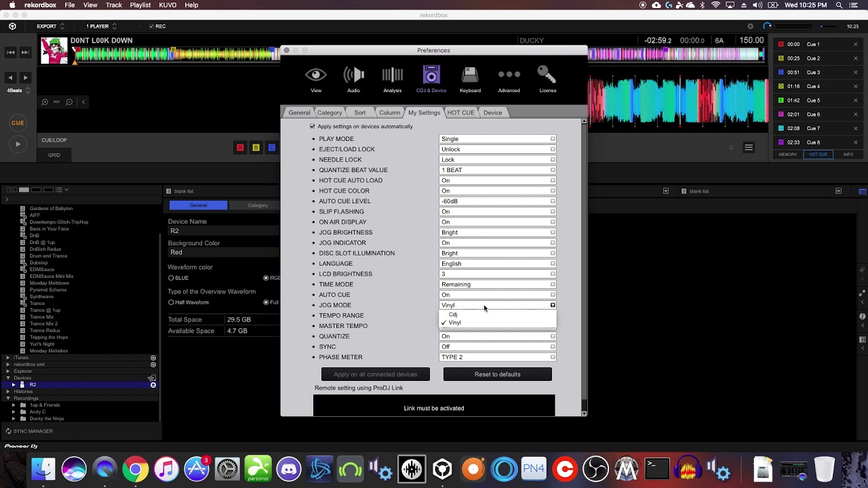Image resolution: width=868 pixels, height=488 pixels.
Task: Click the orange CUE button
Action: click(18, 123)
